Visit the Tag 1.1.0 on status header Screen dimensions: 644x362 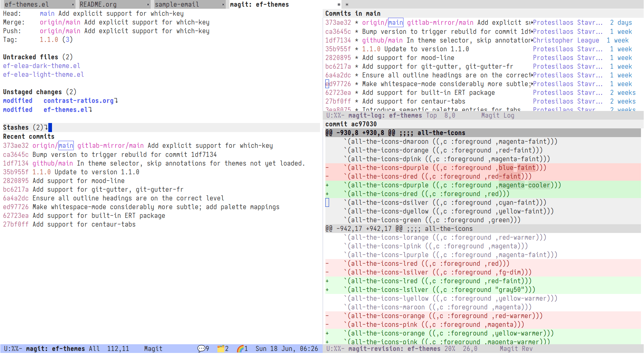click(x=49, y=40)
